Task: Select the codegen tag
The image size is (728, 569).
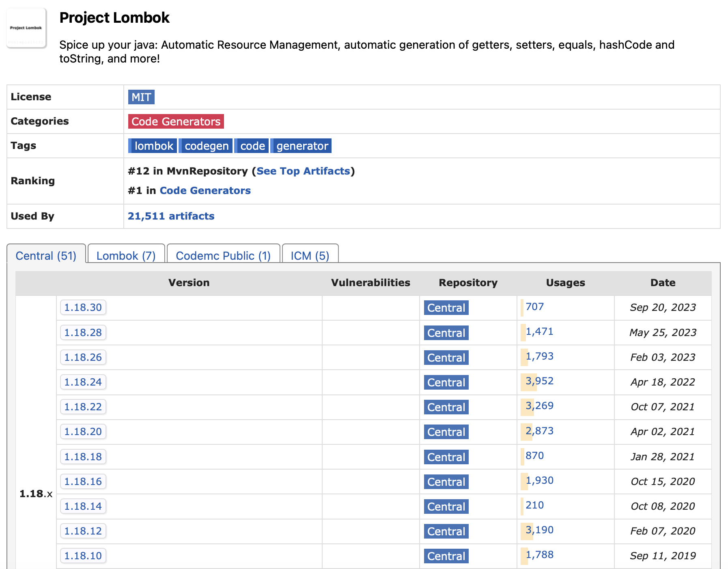Action: coord(206,146)
